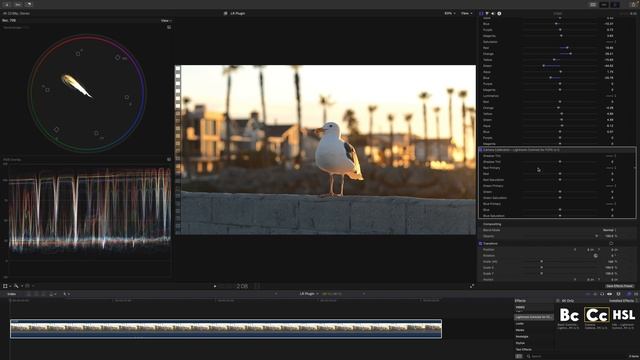Open the LR Plugin project dropdown in timeline
Viewport: 640px width, 360px height.
tap(309, 294)
